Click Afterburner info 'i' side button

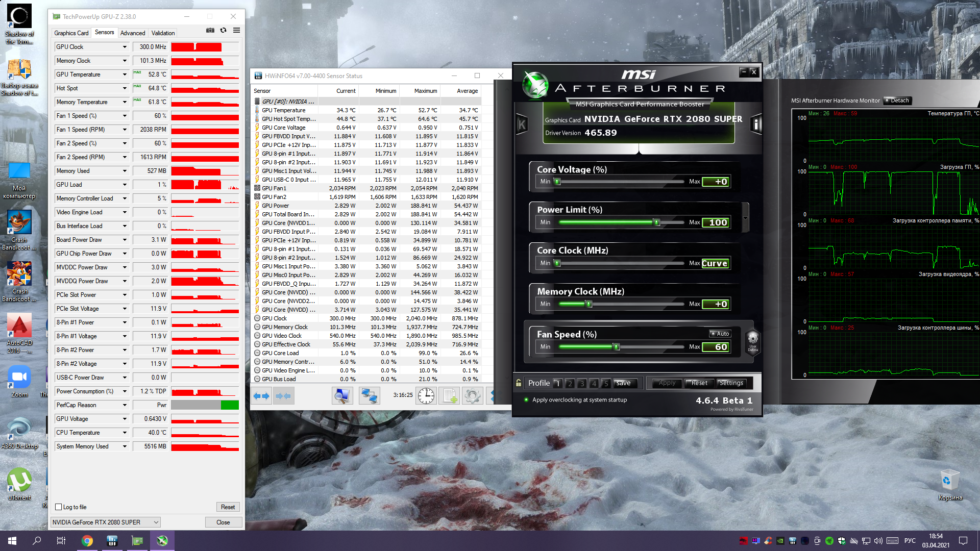tap(756, 124)
